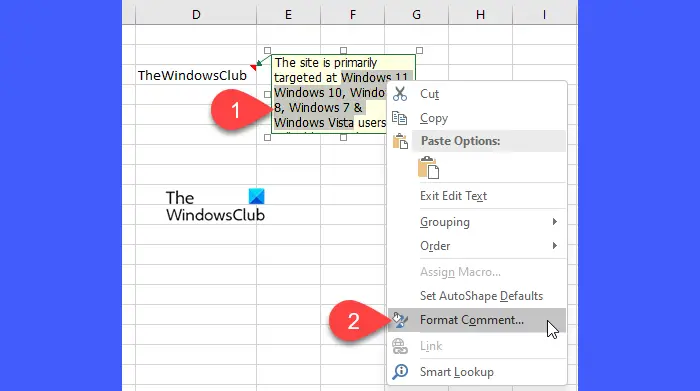
Task: Choose Assign Macro... menu entry
Action: (x=477, y=272)
